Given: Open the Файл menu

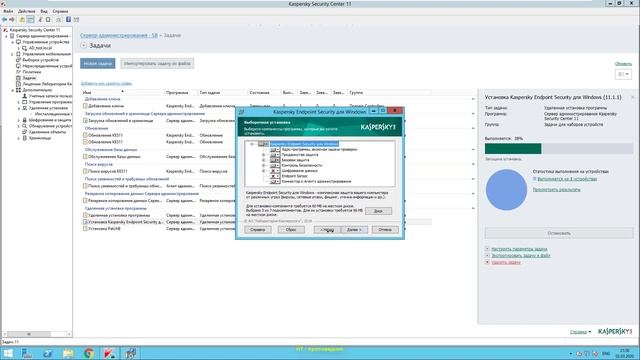Looking at the screenshot, I should (x=8, y=11).
